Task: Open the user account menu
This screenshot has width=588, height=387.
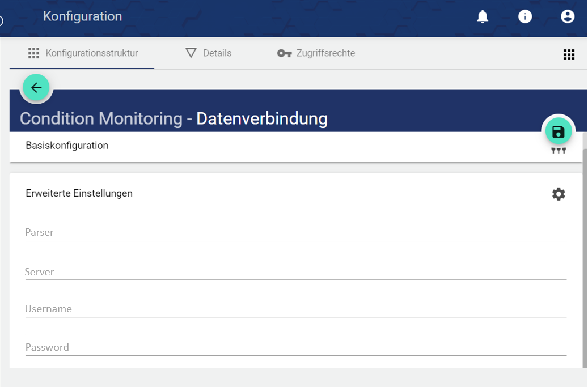Action: pyautogui.click(x=568, y=17)
